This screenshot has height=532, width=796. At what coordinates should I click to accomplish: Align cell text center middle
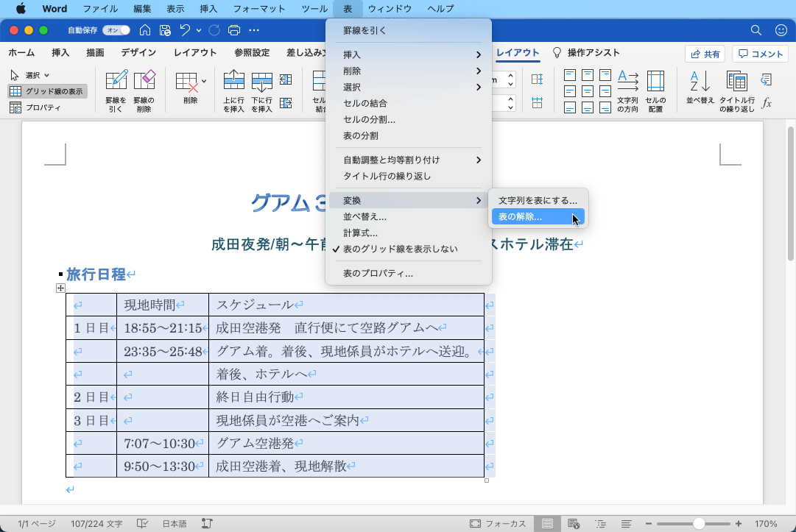[x=588, y=91]
